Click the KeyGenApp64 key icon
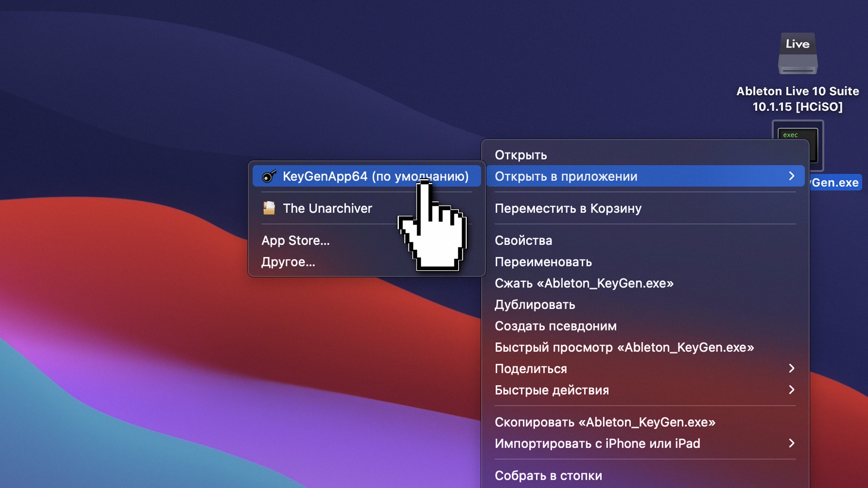Viewport: 868px width, 488px height. [x=269, y=176]
